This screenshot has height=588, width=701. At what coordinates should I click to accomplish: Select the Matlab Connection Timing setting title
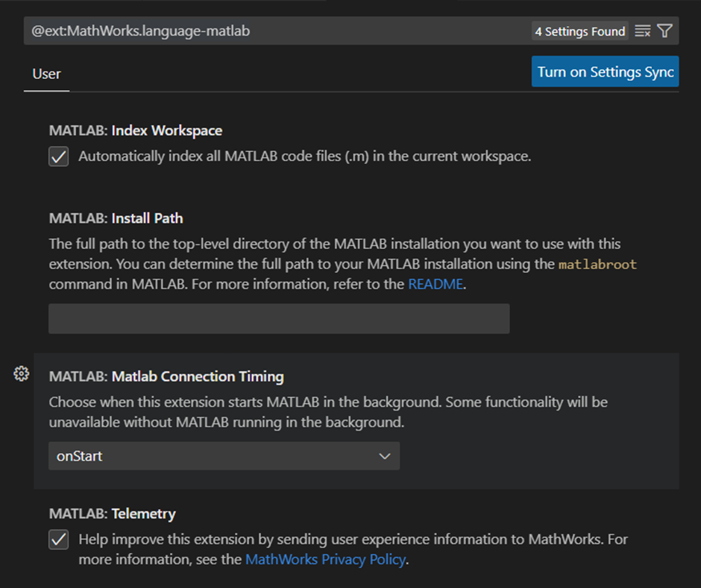coord(166,376)
